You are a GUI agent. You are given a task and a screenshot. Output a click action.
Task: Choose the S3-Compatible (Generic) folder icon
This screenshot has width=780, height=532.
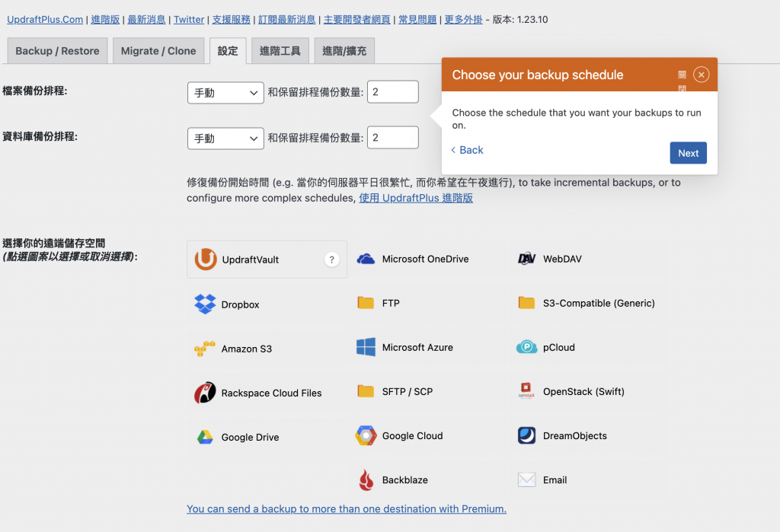pyautogui.click(x=526, y=303)
